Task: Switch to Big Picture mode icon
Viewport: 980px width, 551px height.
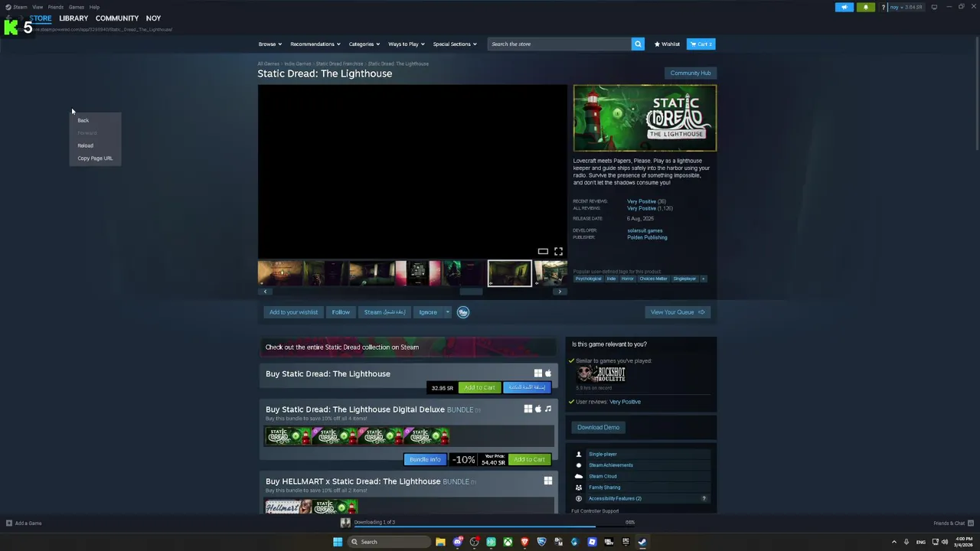Action: click(934, 7)
